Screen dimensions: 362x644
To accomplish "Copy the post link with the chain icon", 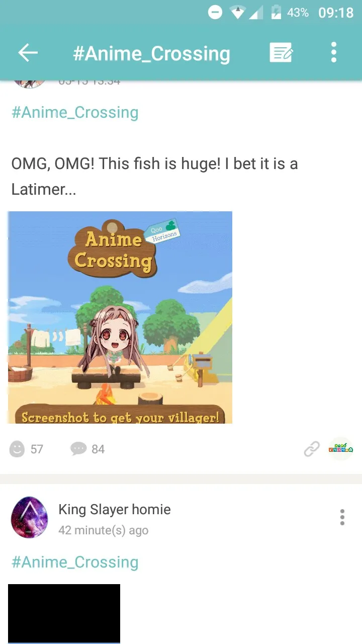I will coord(312,449).
